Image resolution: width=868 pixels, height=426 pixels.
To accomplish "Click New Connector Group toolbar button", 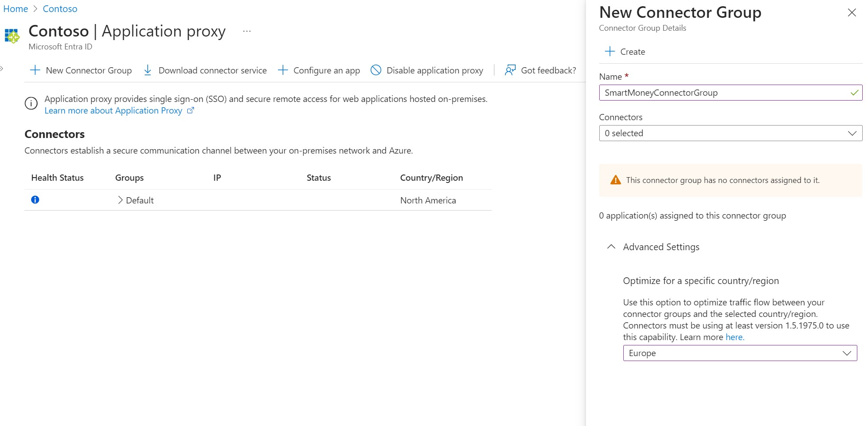I will click(81, 70).
